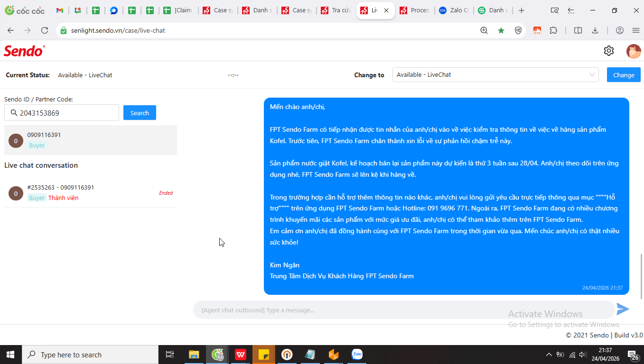Switch to the 'Tra cứu' tab

click(x=336, y=10)
